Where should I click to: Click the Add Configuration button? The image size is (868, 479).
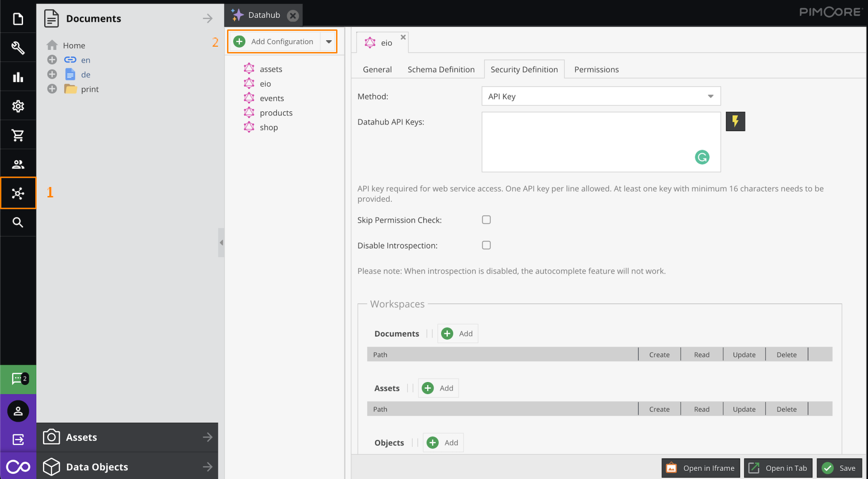282,42
